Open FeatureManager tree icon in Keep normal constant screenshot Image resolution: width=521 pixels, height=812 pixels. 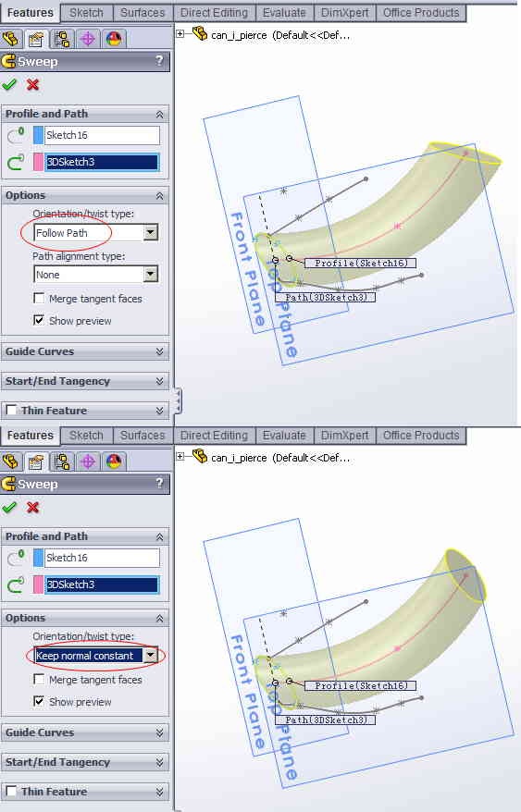coord(11,461)
